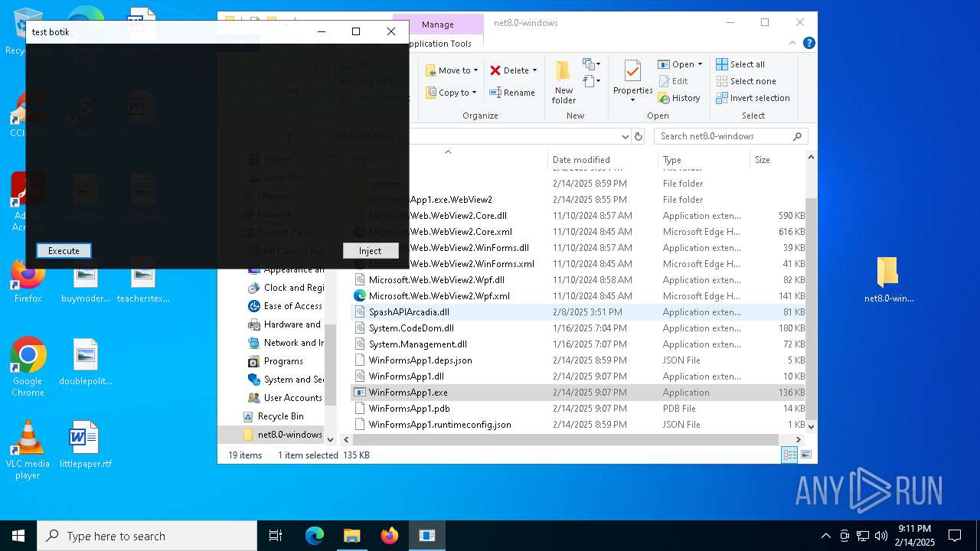980x551 pixels.
Task: Open Copy to dropdown in ribbon
Action: [452, 93]
